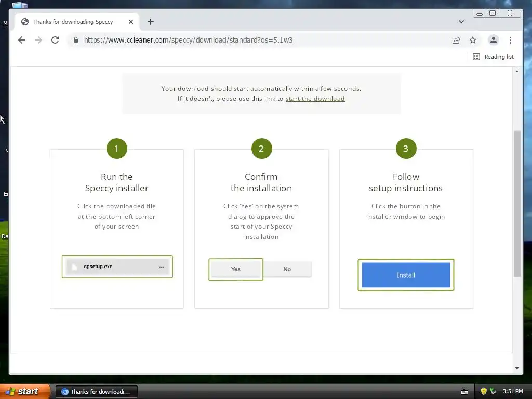
Task: Open the Windows start menu
Action: coord(24,392)
